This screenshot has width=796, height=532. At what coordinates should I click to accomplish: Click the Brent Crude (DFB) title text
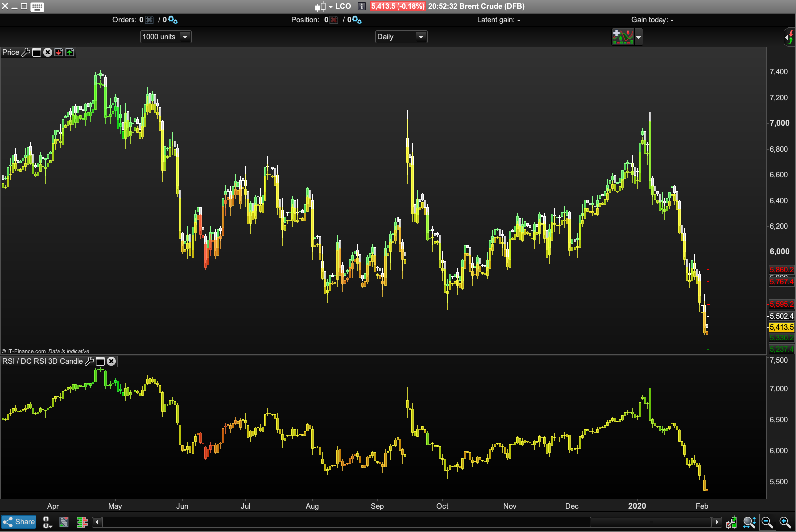pos(492,6)
